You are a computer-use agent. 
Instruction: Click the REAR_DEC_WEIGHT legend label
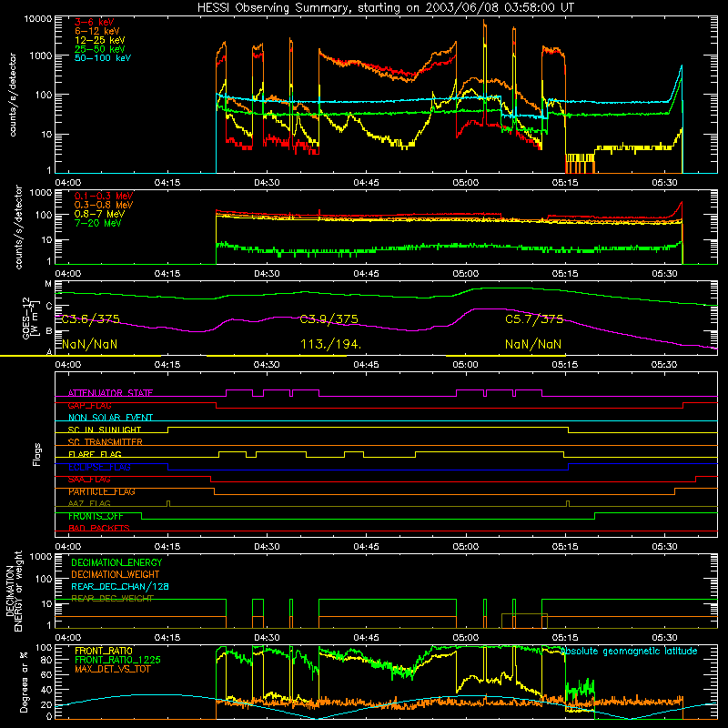pos(112,599)
